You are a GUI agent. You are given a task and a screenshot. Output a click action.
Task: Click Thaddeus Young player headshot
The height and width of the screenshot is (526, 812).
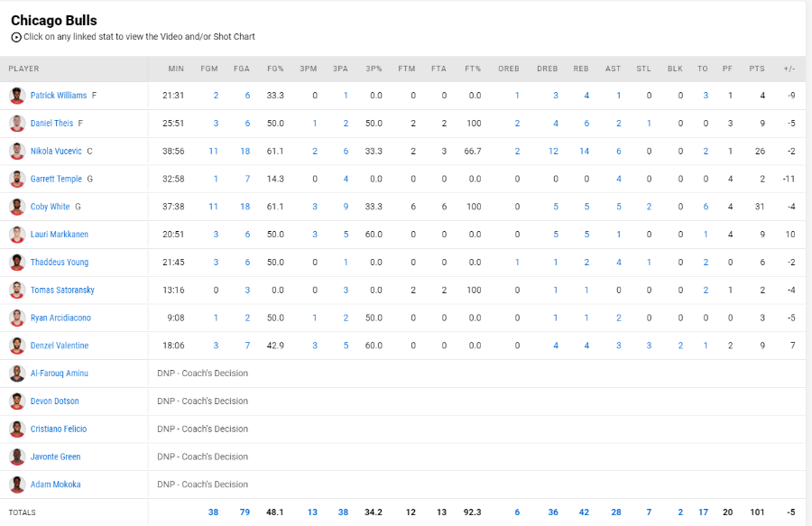(17, 263)
